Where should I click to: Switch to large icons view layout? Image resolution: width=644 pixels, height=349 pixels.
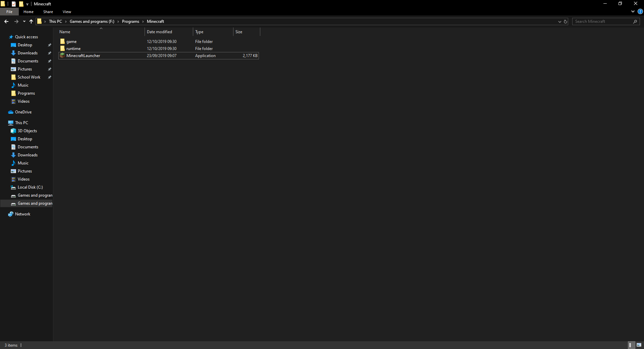click(639, 345)
